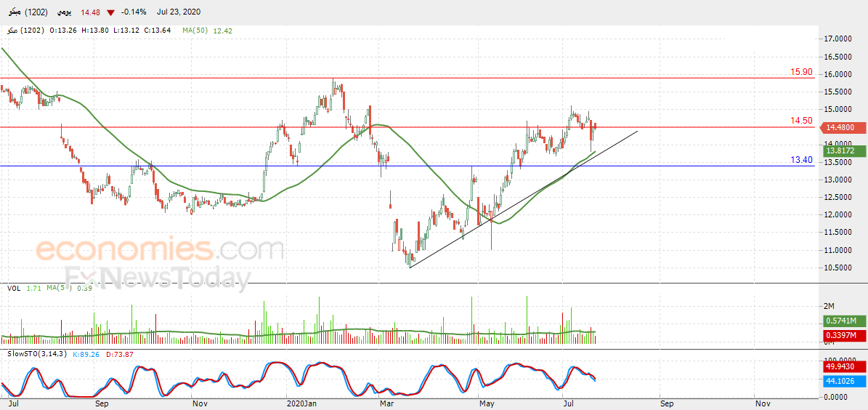868x410 pixels.
Task: Click the VOL indicator label
Action: click(x=14, y=288)
